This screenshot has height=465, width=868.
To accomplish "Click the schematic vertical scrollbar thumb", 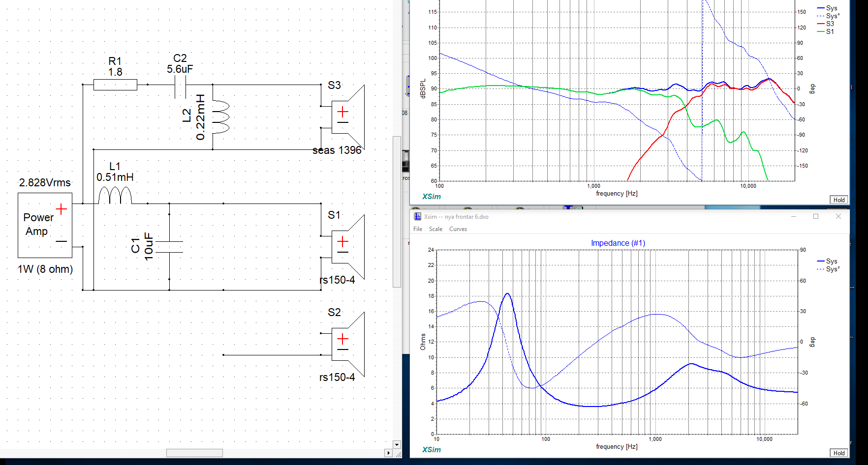I will click(397, 212).
